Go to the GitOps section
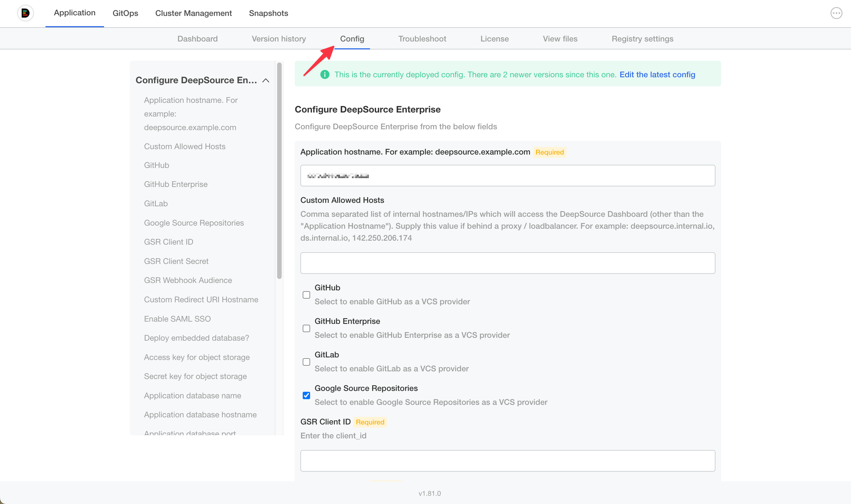The width and height of the screenshot is (851, 504). 125,13
